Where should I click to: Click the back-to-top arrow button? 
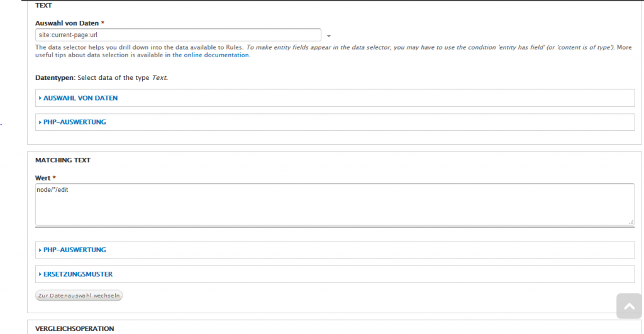click(628, 306)
